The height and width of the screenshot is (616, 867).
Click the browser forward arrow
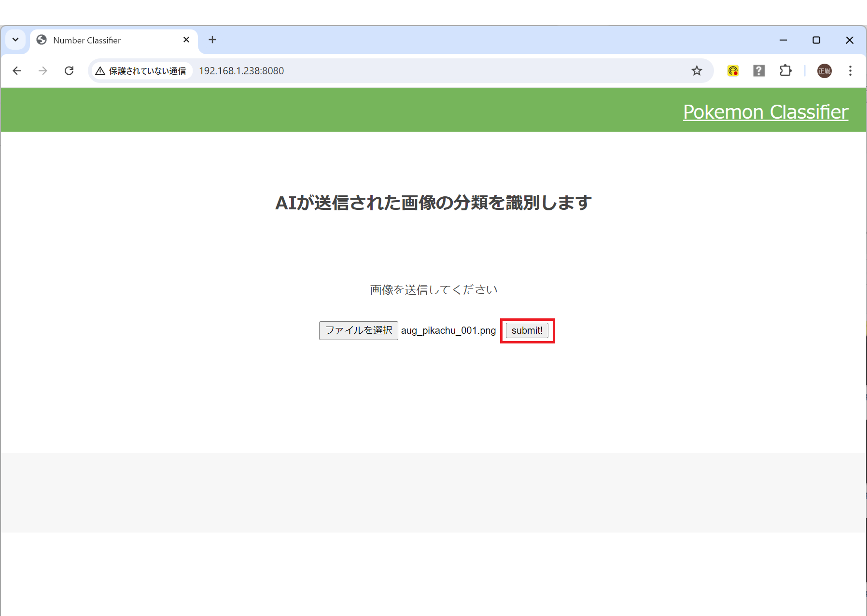point(43,71)
